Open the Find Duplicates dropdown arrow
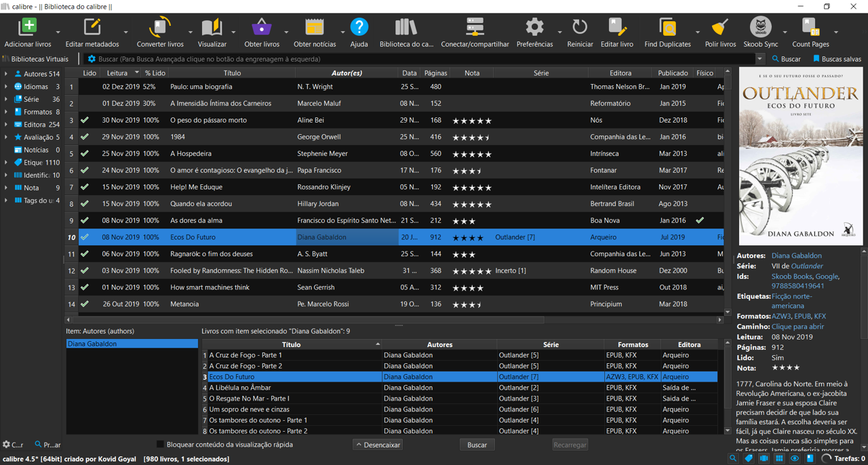 697,32
